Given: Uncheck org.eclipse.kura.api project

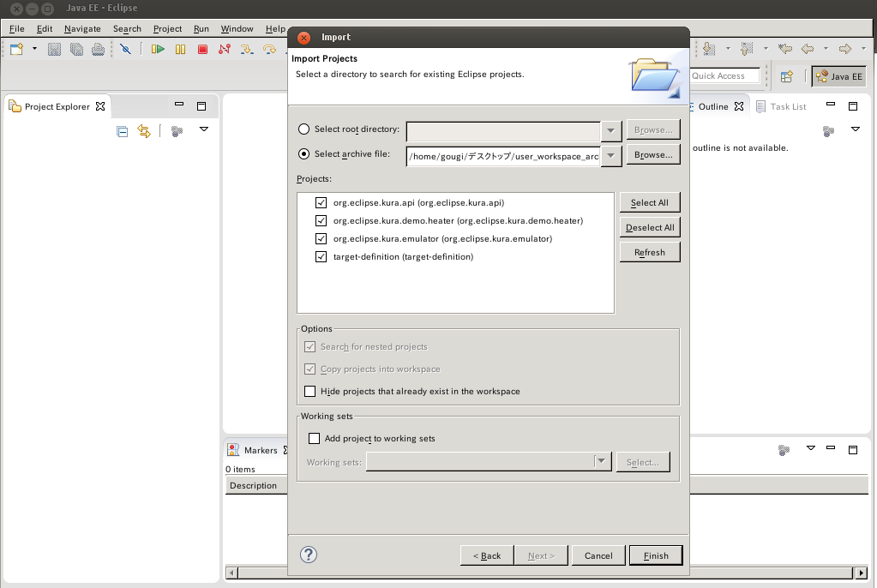Looking at the screenshot, I should click(321, 202).
